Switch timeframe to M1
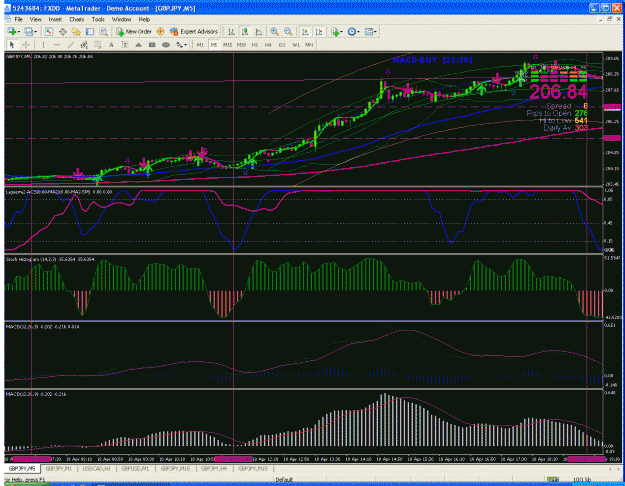The width and height of the screenshot is (625, 486). (x=200, y=45)
